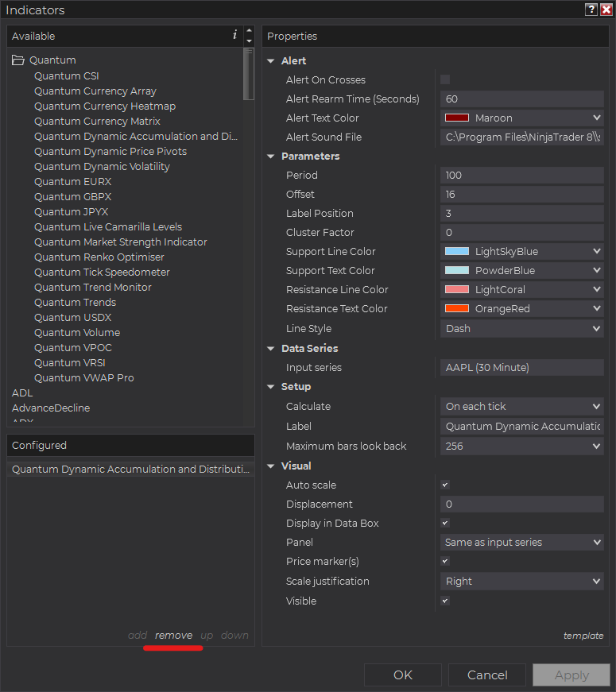616x692 pixels.
Task: Click the Apply button
Action: [571, 675]
